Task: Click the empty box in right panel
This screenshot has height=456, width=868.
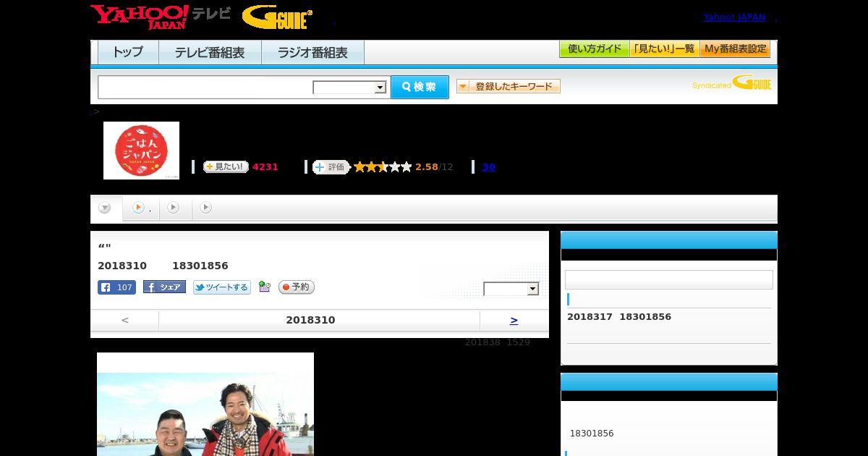Action: 669,280
